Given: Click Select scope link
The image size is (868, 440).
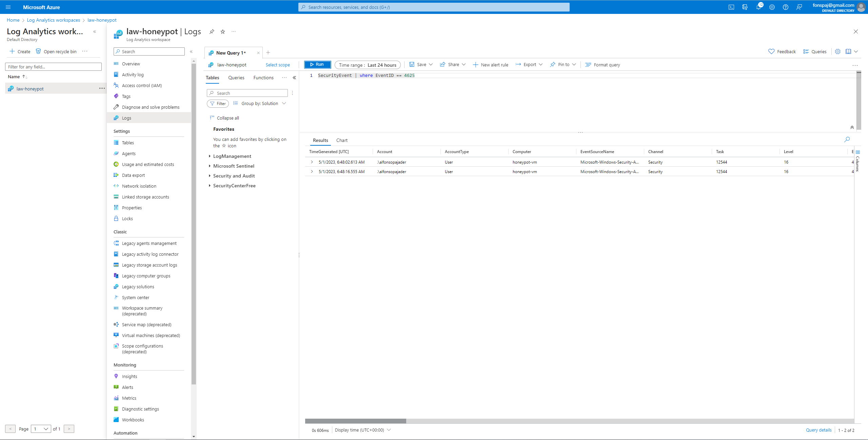Looking at the screenshot, I should tap(278, 65).
